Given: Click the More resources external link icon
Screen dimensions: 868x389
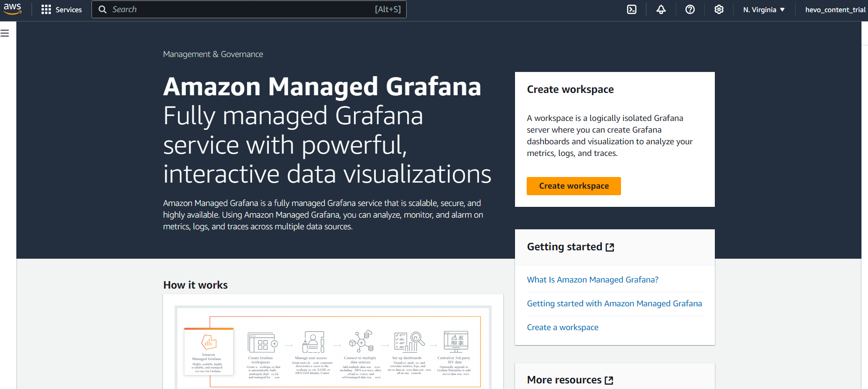Looking at the screenshot, I should click(x=609, y=380).
